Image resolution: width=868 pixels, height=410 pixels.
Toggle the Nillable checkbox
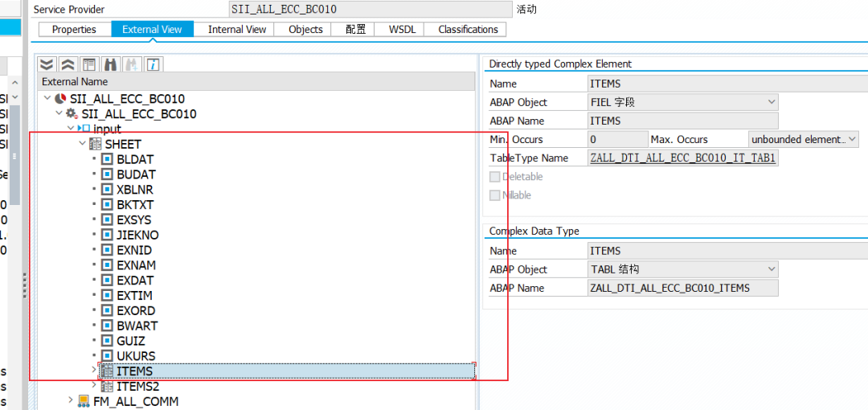[495, 195]
